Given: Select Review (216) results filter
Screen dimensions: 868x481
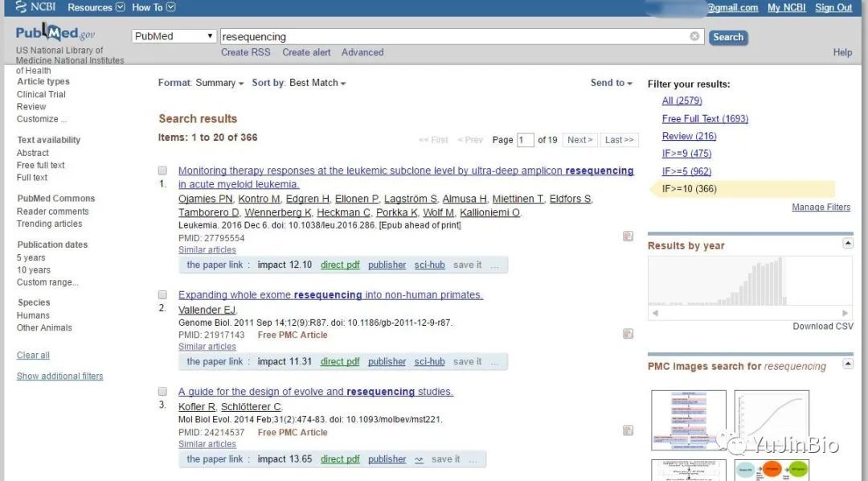Looking at the screenshot, I should pyautogui.click(x=690, y=136).
